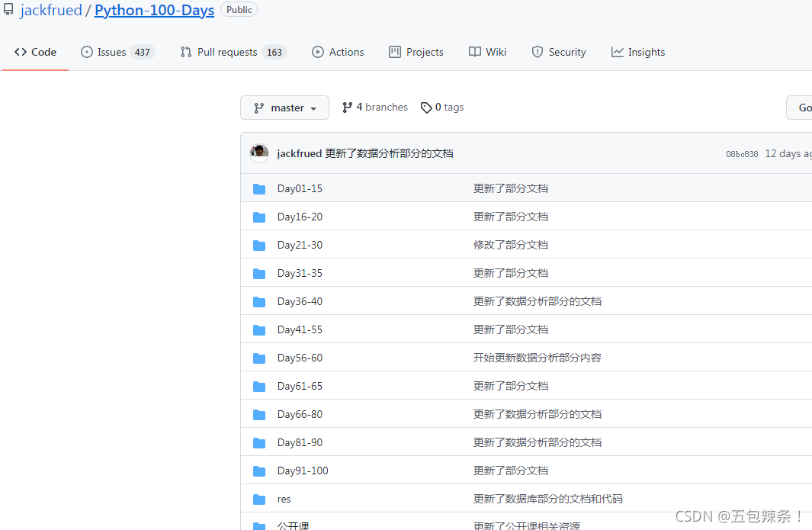Open folder name Day81-90

(300, 442)
